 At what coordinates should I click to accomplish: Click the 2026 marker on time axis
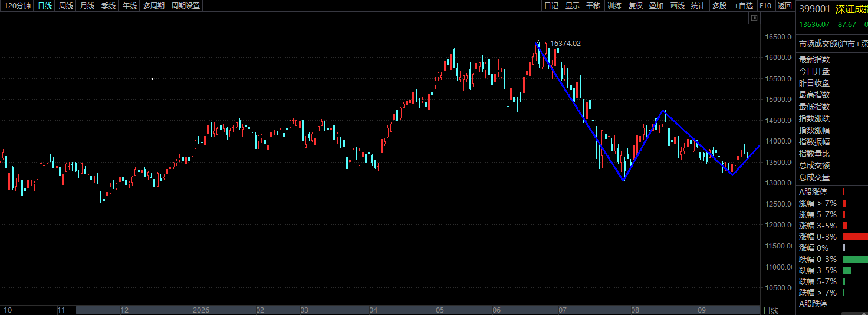202,310
